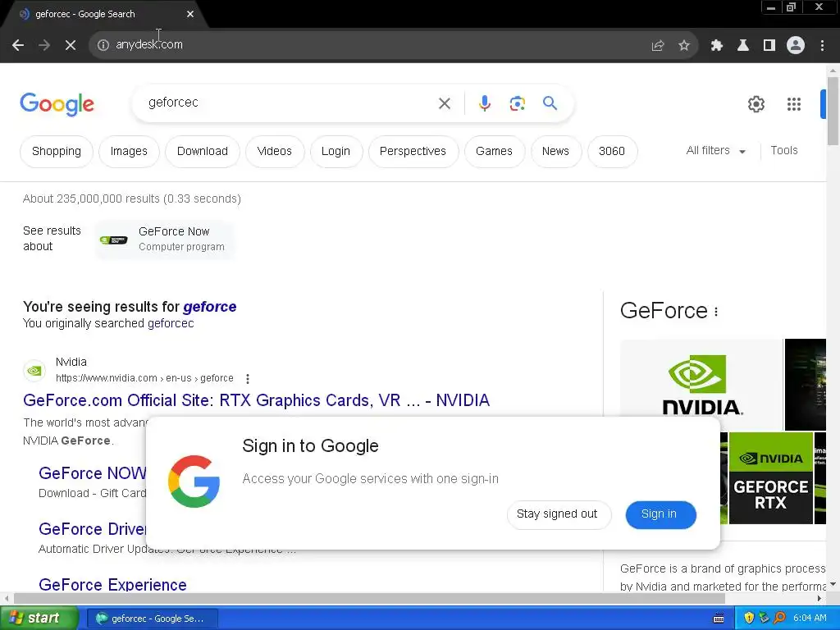840x630 pixels.
Task: Open the keyboard icon on the taskbar
Action: click(x=719, y=619)
